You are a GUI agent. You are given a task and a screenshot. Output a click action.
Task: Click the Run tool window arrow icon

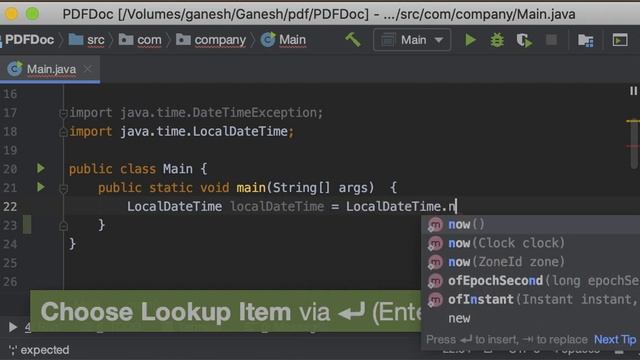click(13, 327)
